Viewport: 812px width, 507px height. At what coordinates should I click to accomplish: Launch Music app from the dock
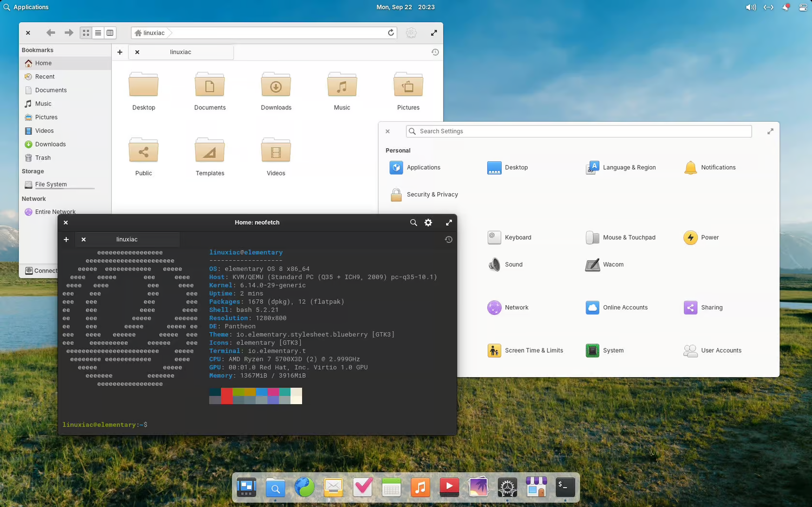420,487
